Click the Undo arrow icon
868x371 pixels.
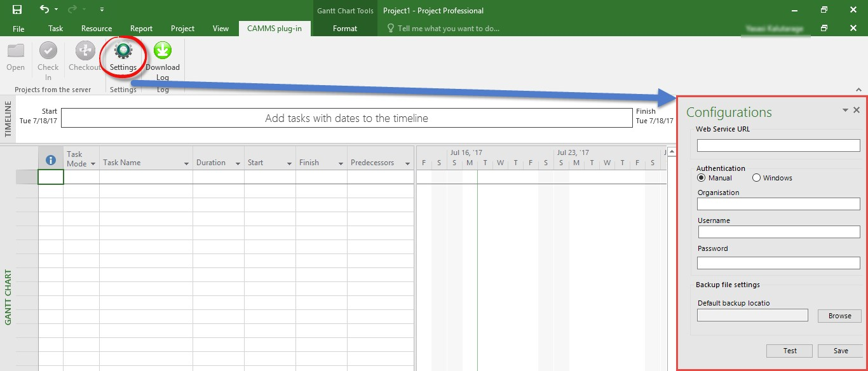[44, 10]
